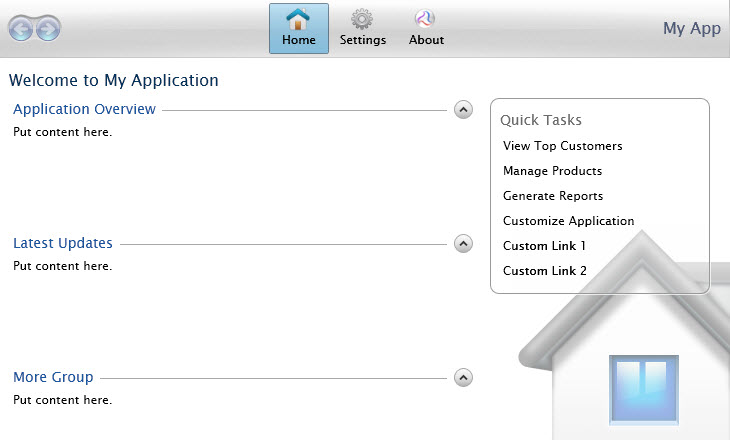Click the blue window on house image

tap(644, 390)
